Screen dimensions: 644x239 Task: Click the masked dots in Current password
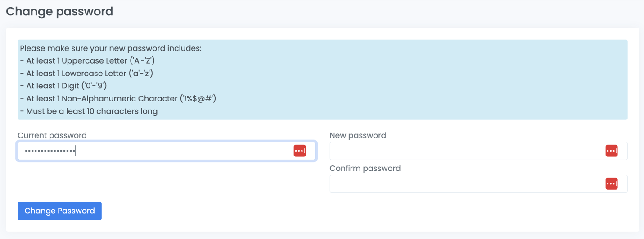(50, 151)
